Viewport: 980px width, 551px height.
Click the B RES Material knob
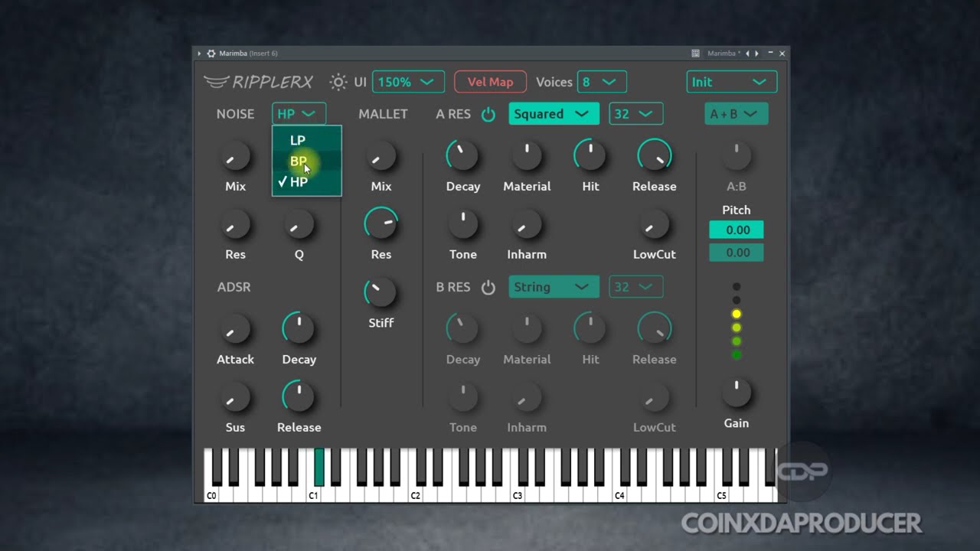(x=527, y=329)
